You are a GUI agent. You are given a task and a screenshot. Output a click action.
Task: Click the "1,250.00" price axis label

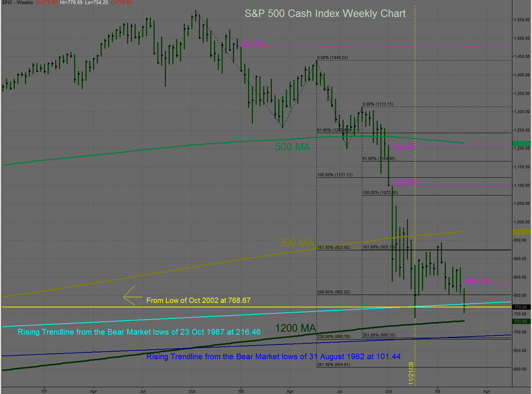coord(522,130)
